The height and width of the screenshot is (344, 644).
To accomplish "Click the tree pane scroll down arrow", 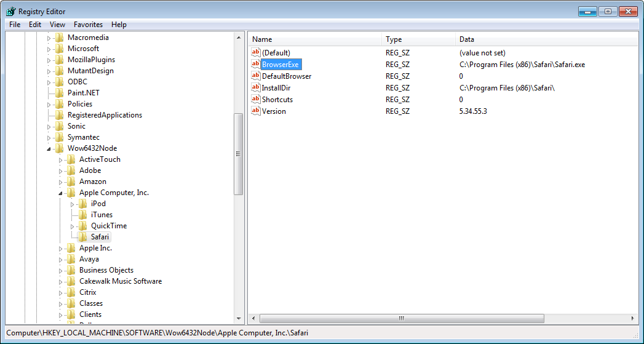I will tap(239, 318).
